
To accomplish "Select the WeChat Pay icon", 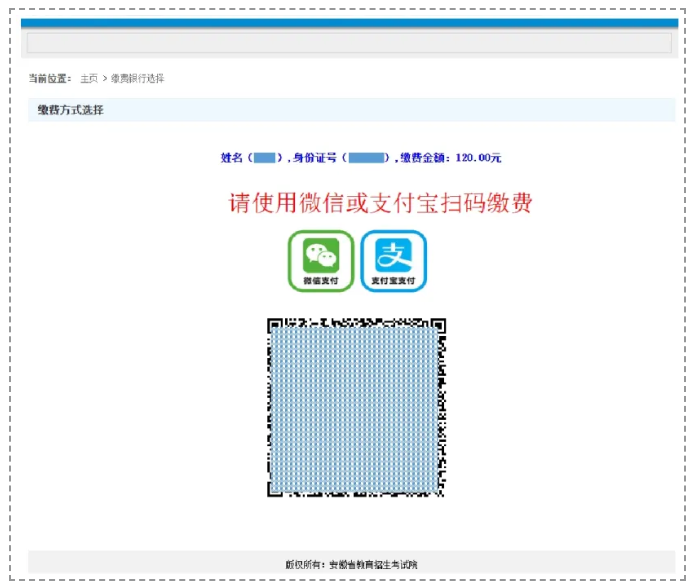I will (321, 261).
